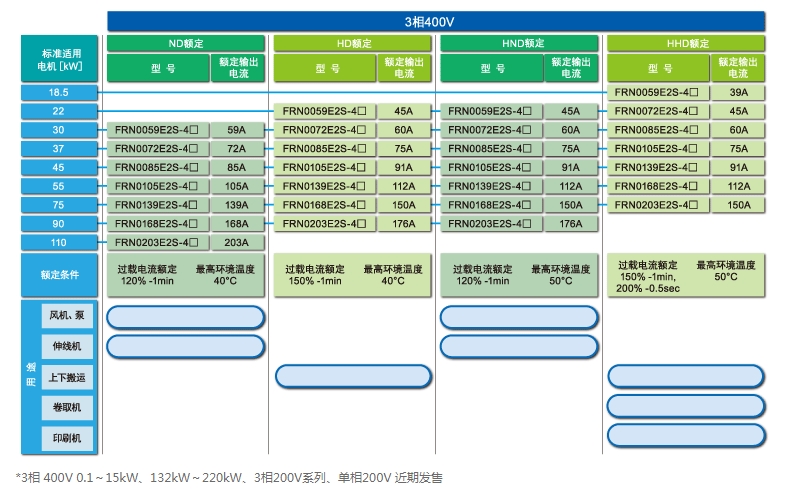Click the 203A rated current cell
Viewport: 804px width, 489px height.
pos(236,242)
